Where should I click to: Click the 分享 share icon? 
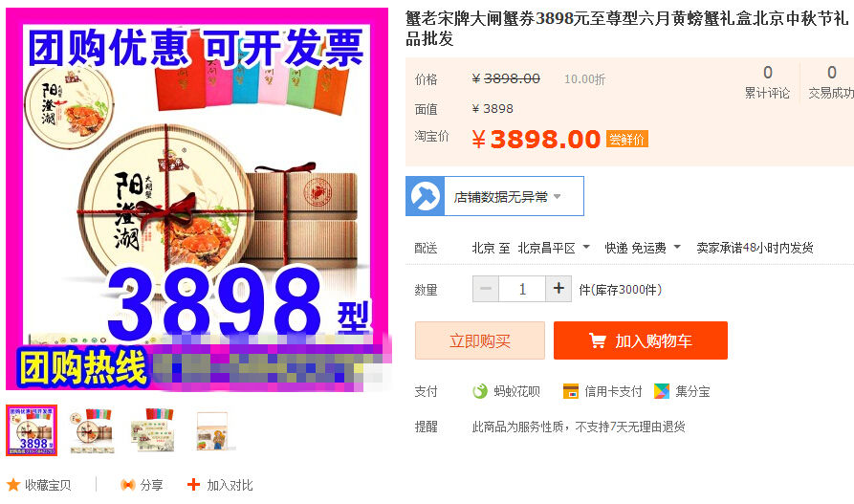coord(128,484)
